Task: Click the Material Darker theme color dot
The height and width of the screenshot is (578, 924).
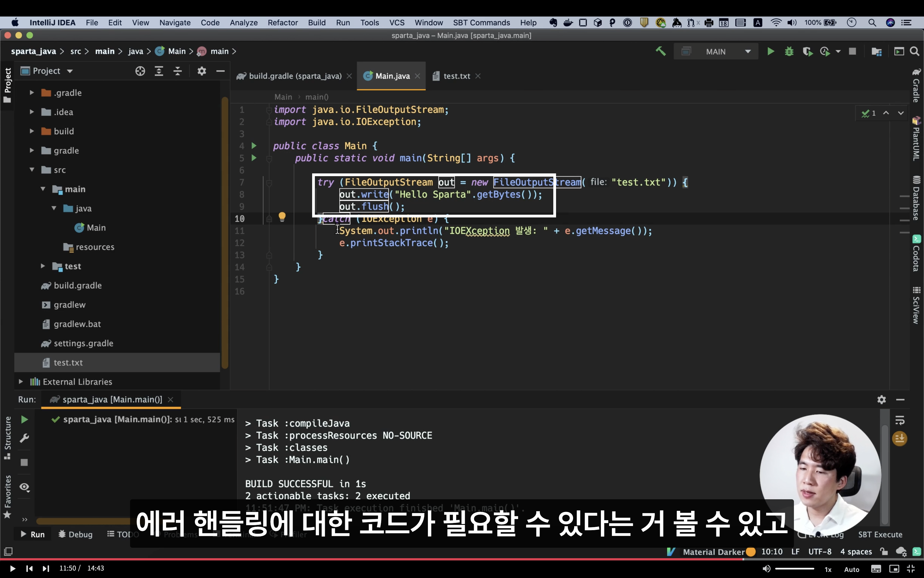Action: [751, 552]
